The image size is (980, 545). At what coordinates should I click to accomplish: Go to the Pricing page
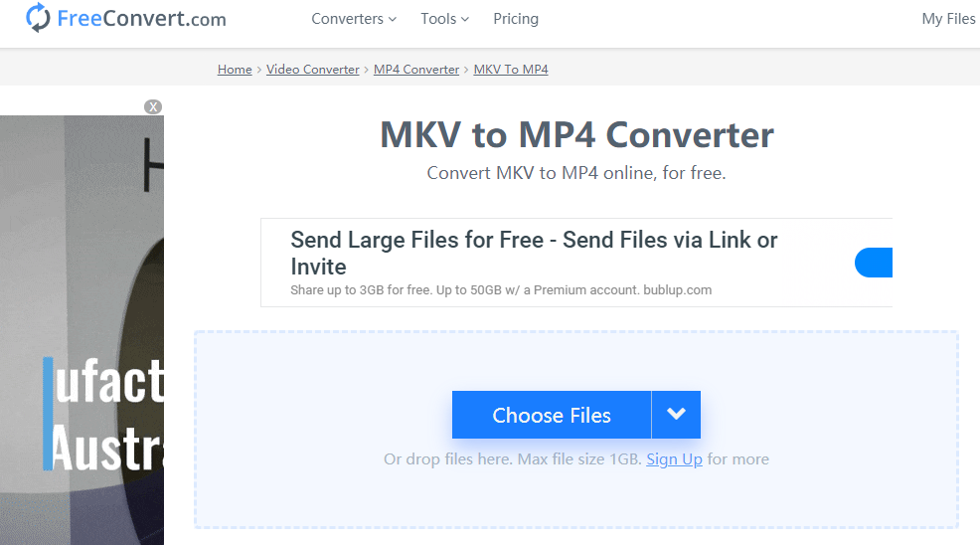(x=516, y=19)
